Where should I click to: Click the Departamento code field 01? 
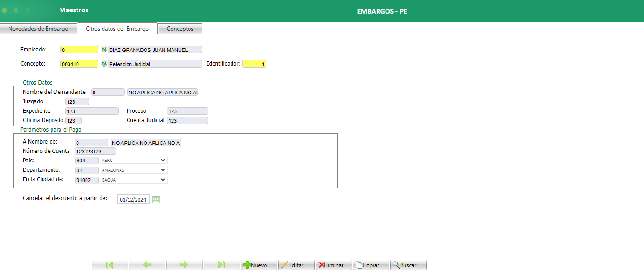click(x=86, y=170)
